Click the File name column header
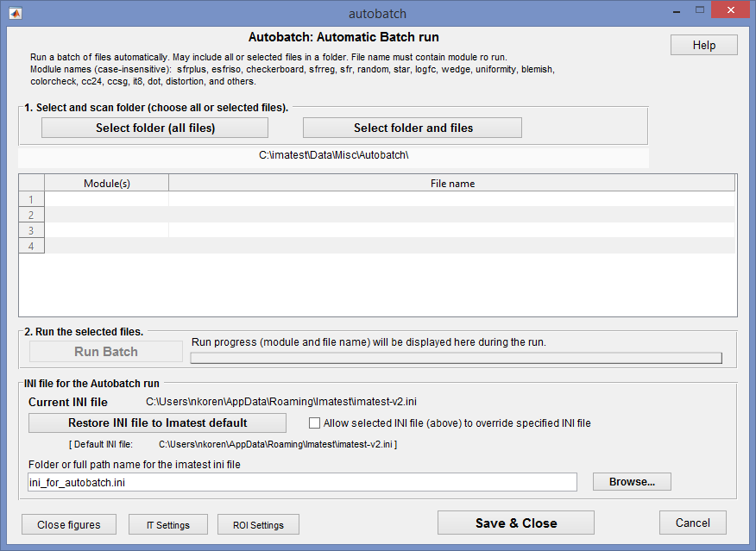The width and height of the screenshot is (756, 551). coord(451,183)
